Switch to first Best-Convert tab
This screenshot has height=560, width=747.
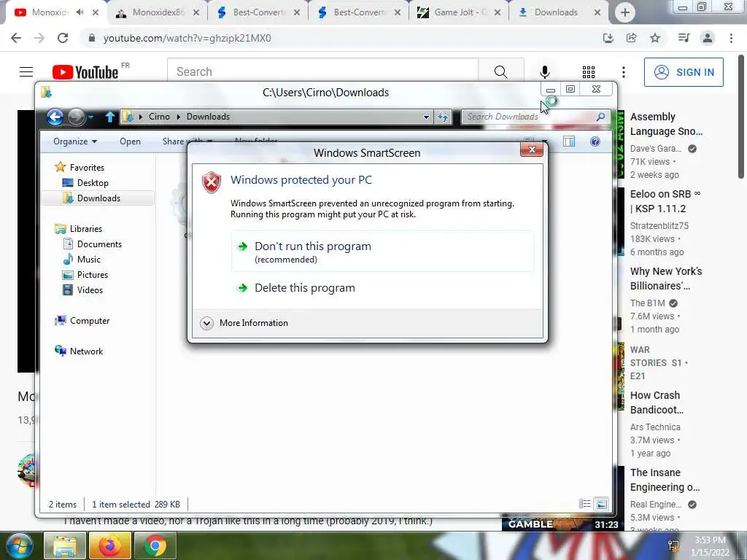coord(260,13)
